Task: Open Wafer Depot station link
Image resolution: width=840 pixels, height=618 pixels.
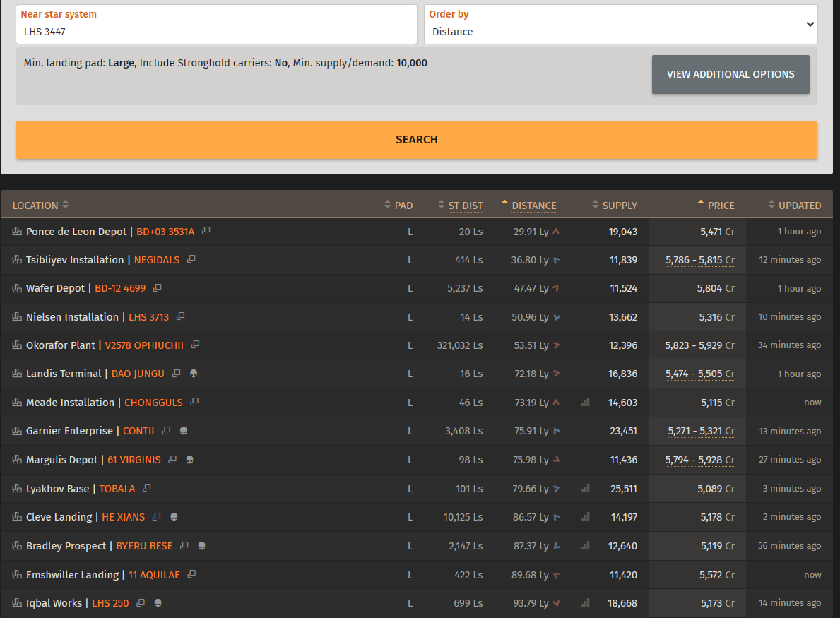Action: tap(55, 288)
